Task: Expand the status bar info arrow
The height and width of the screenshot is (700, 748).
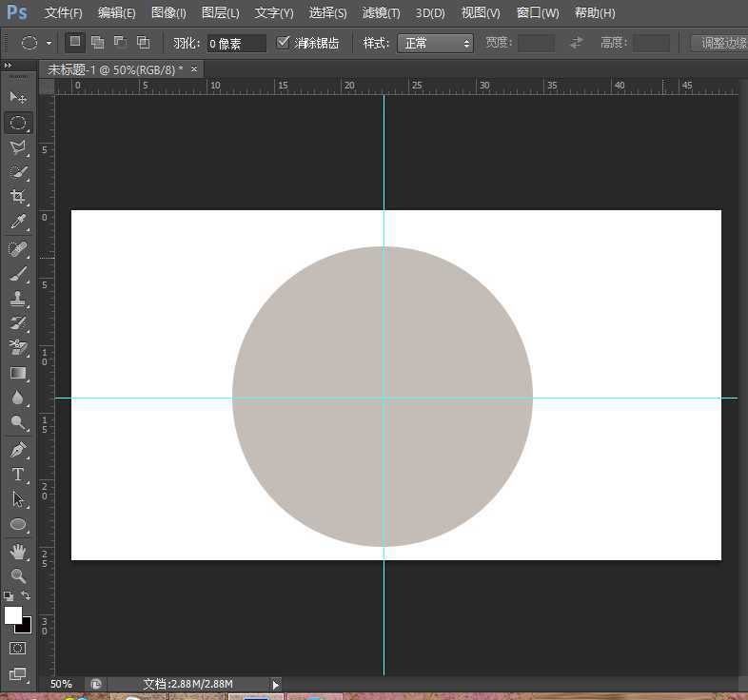Action: [276, 684]
